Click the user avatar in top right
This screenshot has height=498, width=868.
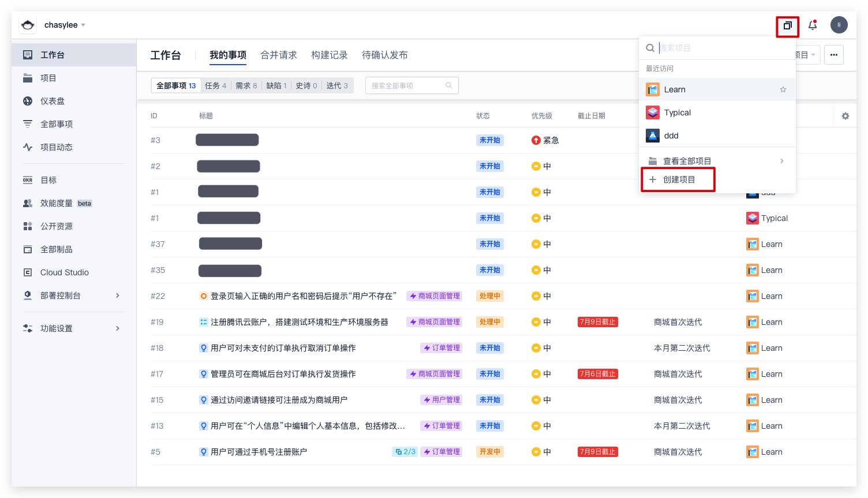(x=839, y=25)
